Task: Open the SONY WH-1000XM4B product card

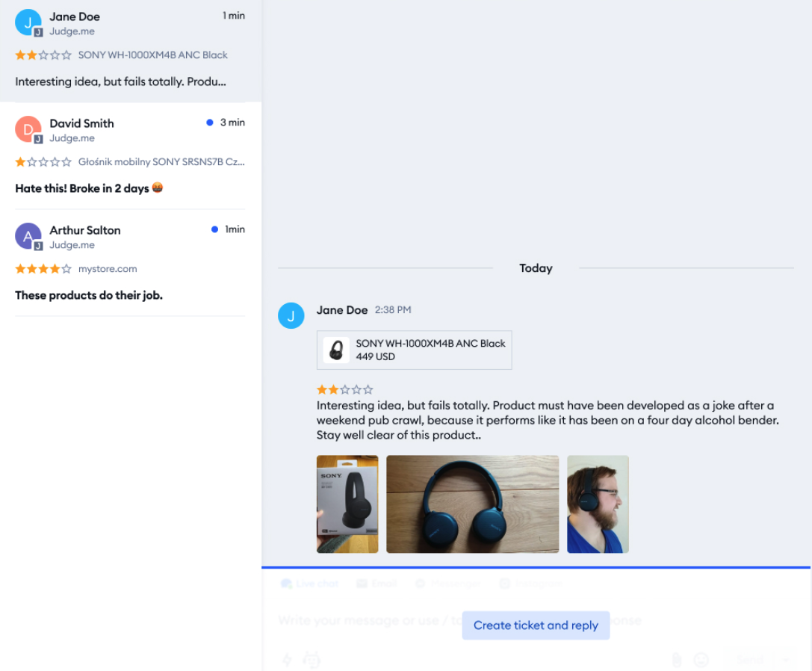Action: tap(415, 350)
